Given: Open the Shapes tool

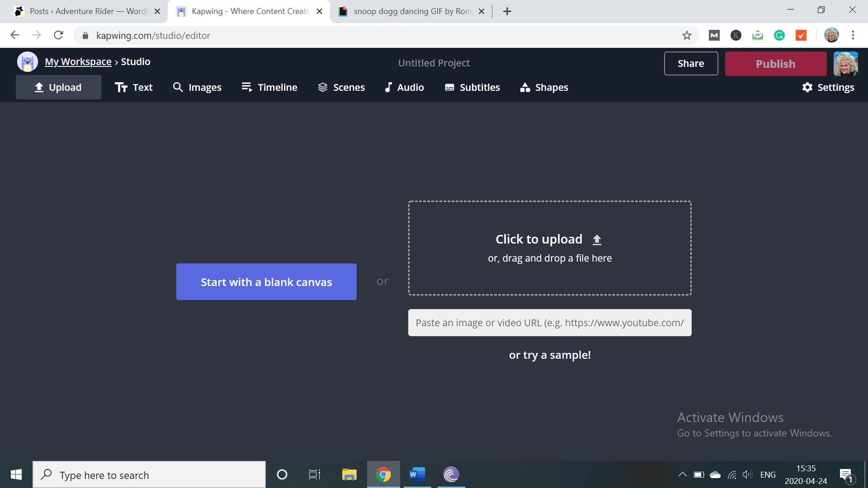Looking at the screenshot, I should 544,87.
